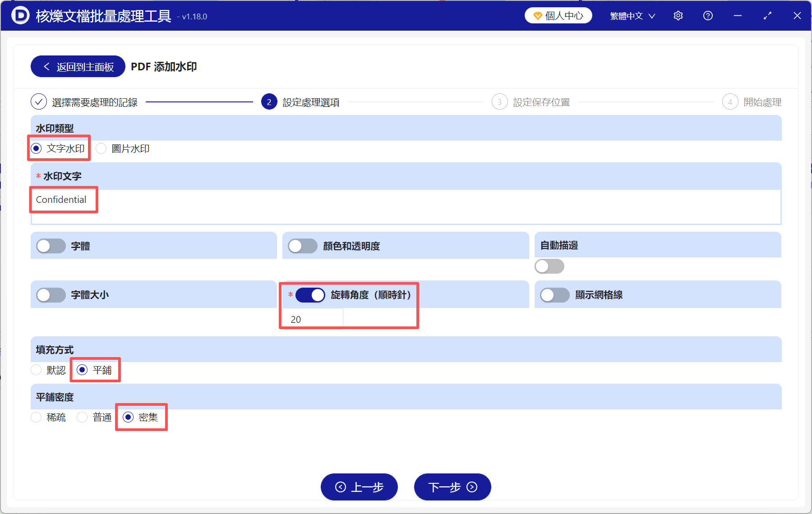Click the help question mark icon
The width and height of the screenshot is (812, 514).
(x=708, y=15)
